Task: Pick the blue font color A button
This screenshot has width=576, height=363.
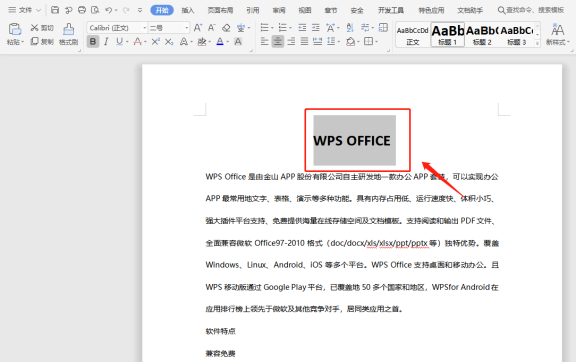Action: tap(220, 42)
